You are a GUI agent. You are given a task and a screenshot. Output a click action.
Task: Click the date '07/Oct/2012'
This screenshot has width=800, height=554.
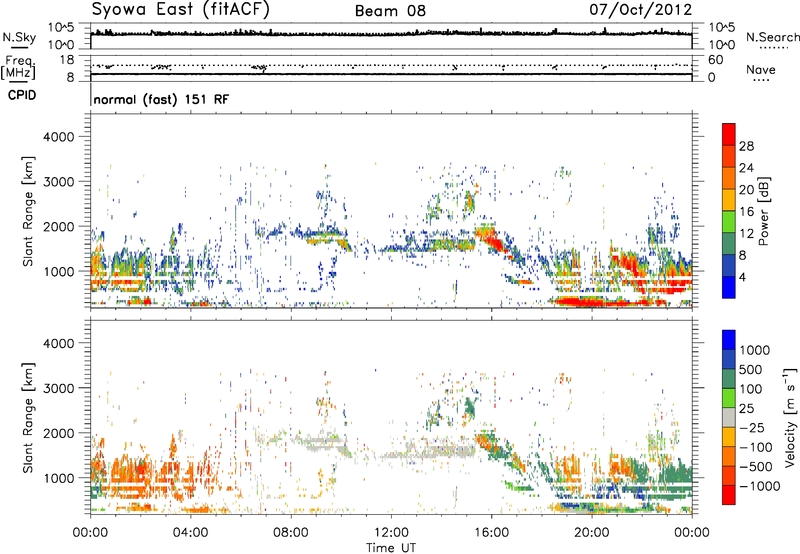click(640, 10)
